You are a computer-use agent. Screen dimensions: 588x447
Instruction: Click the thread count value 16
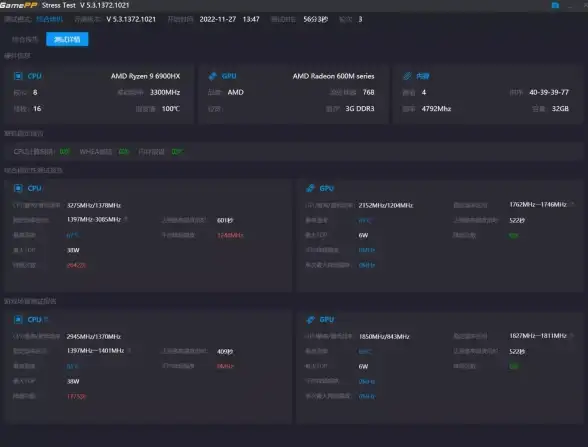(x=37, y=109)
